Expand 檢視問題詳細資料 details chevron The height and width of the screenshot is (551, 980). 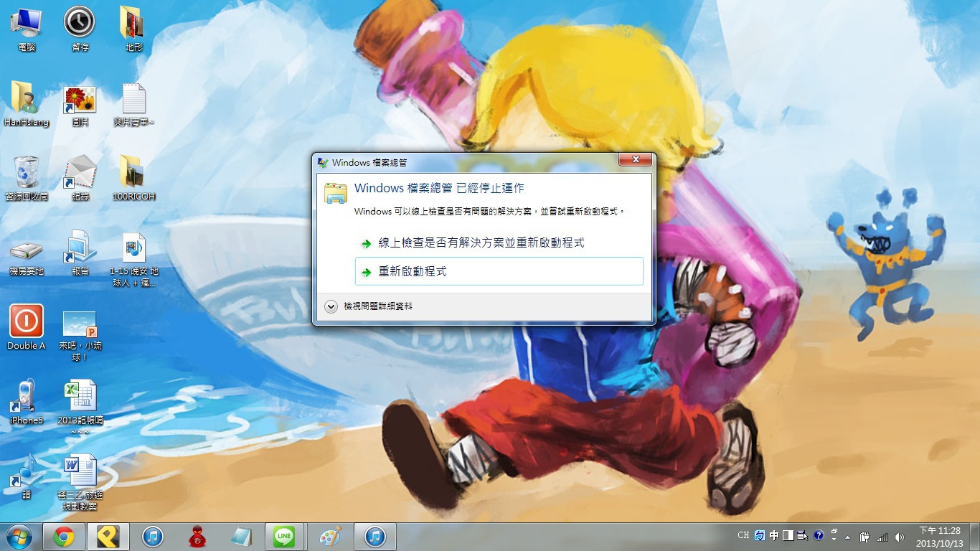point(331,306)
